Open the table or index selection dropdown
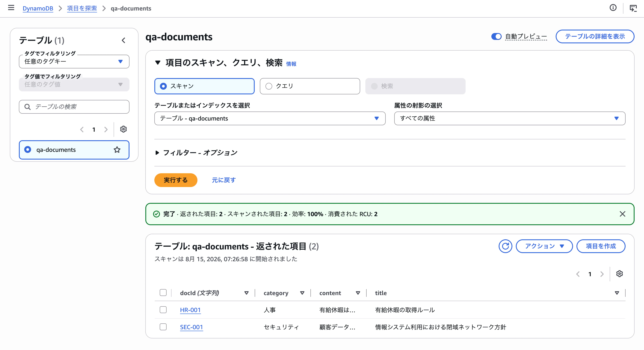This screenshot has height=350, width=644. [x=270, y=118]
